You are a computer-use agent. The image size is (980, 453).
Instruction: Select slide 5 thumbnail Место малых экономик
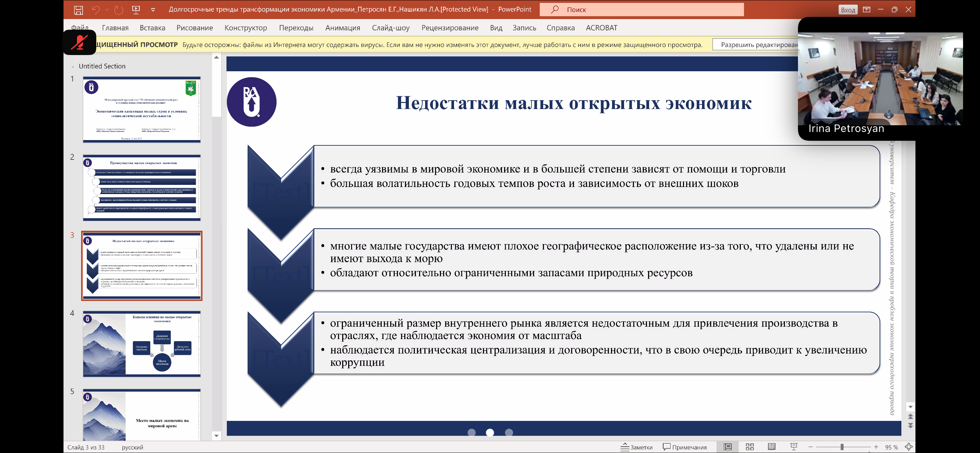(141, 415)
